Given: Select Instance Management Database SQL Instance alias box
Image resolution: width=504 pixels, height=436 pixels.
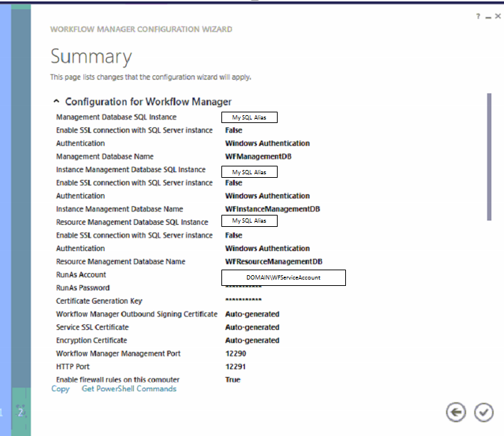Looking at the screenshot, I should point(249,172).
